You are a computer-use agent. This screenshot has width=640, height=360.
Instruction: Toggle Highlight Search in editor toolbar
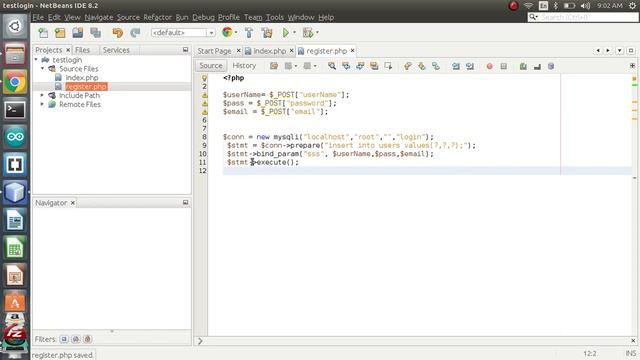click(374, 66)
